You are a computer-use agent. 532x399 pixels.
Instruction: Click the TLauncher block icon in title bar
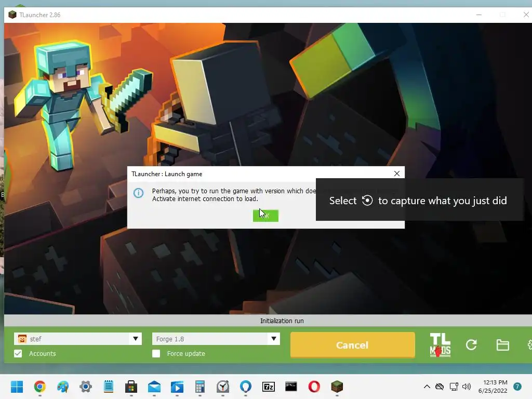click(12, 15)
